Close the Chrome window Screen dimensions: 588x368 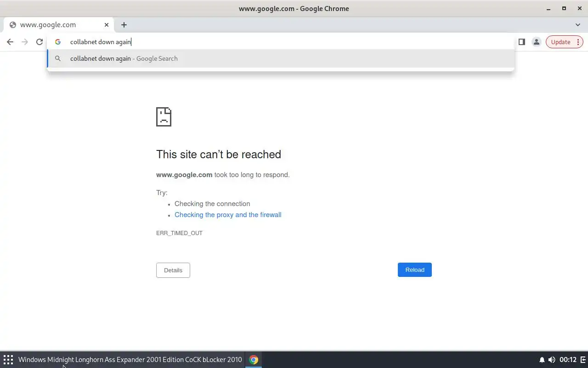[x=579, y=9]
